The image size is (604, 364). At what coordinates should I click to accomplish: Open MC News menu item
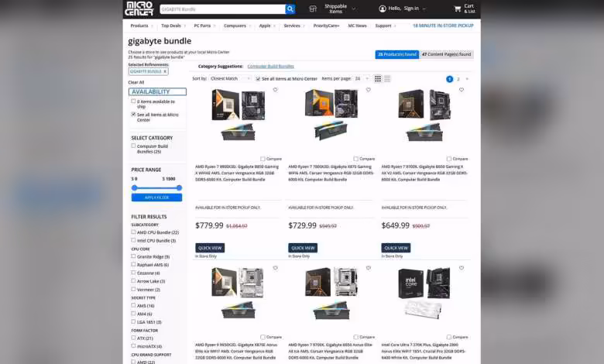[357, 26]
